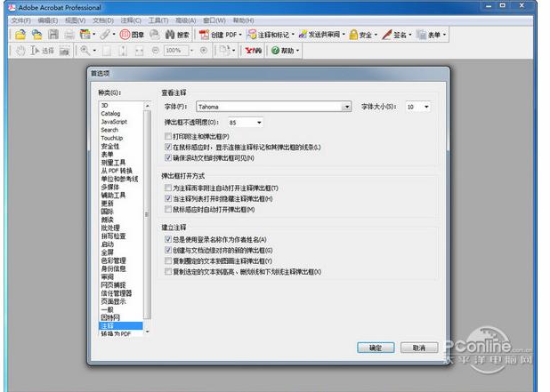Uncheck 当注释列表打开时隐藏注释弹出框
This screenshot has height=392, width=550.
pyautogui.click(x=168, y=198)
